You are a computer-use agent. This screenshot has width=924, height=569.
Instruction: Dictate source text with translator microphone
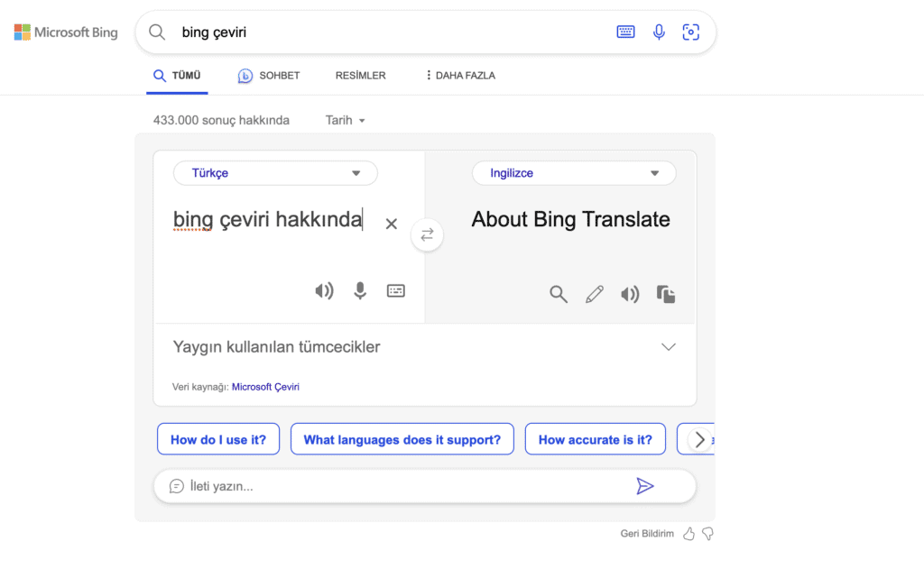tap(360, 290)
